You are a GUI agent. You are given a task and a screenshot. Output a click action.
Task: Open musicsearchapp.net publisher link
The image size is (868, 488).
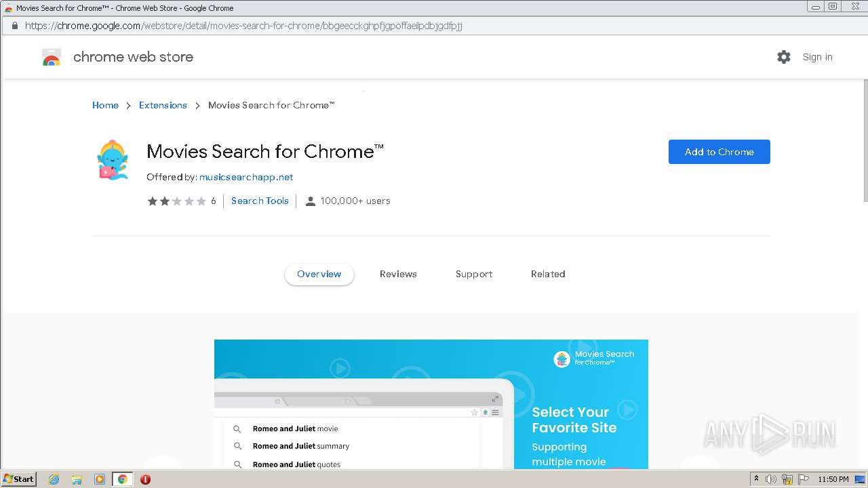point(246,177)
